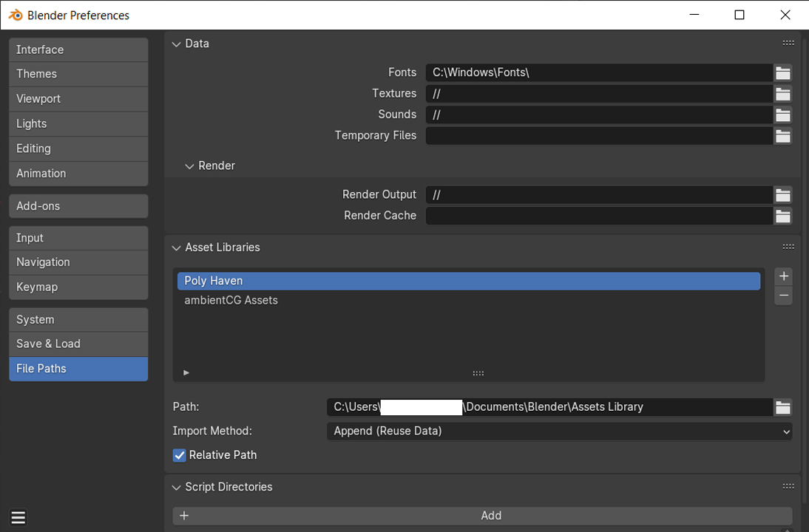Screen dimensions: 809x532
Task: Browse for the Textures directory
Action: coord(782,94)
